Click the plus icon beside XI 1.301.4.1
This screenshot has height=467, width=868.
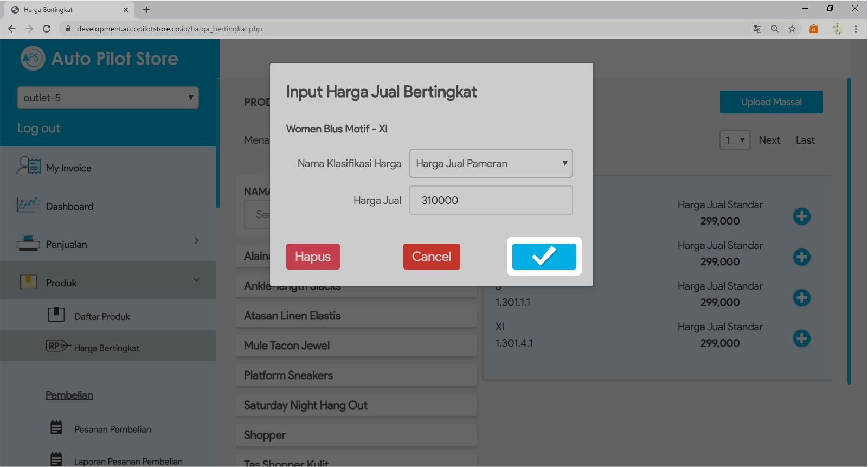click(801, 338)
